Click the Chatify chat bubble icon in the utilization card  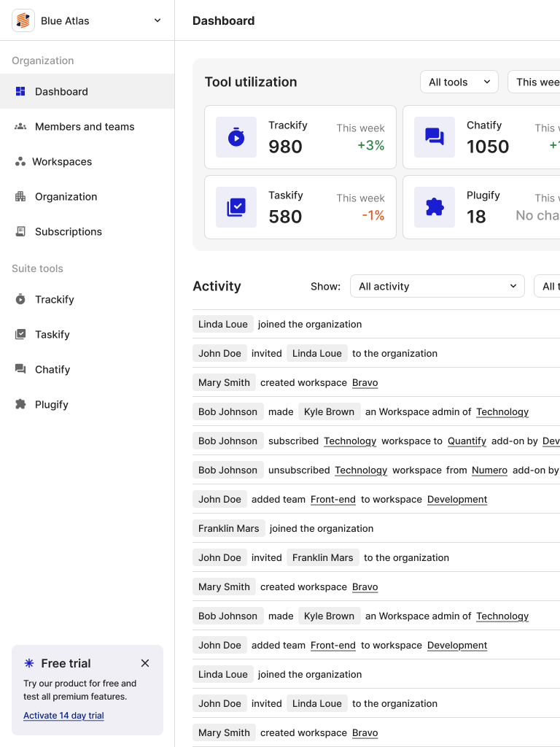pos(435,137)
